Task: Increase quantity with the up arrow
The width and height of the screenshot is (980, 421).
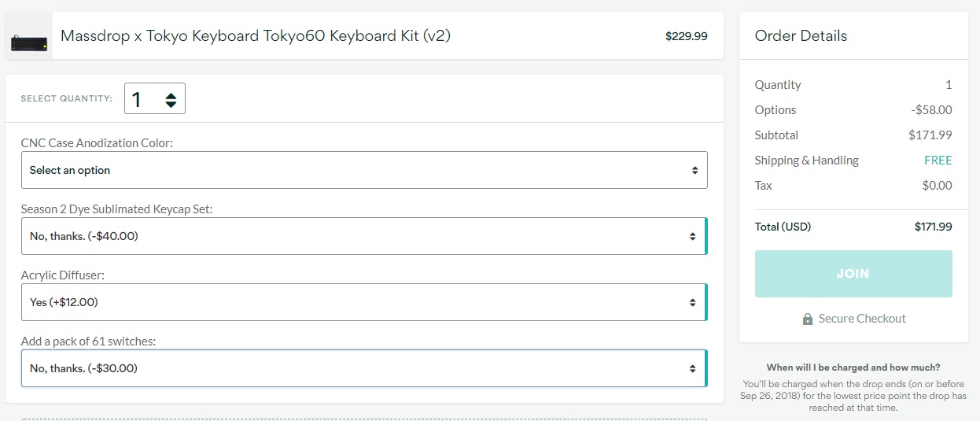Action: pos(171,94)
